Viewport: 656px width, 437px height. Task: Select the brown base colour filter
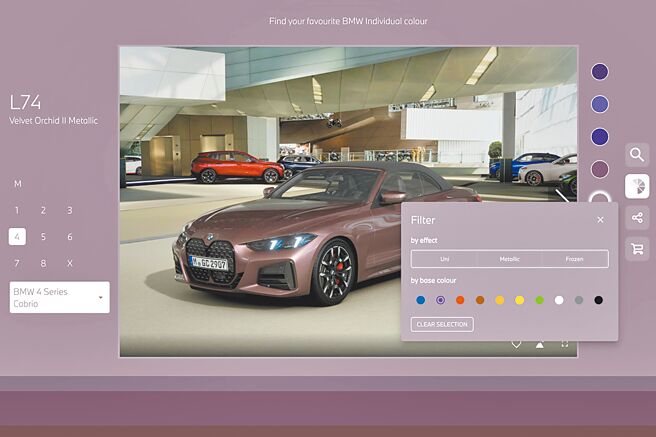click(480, 300)
